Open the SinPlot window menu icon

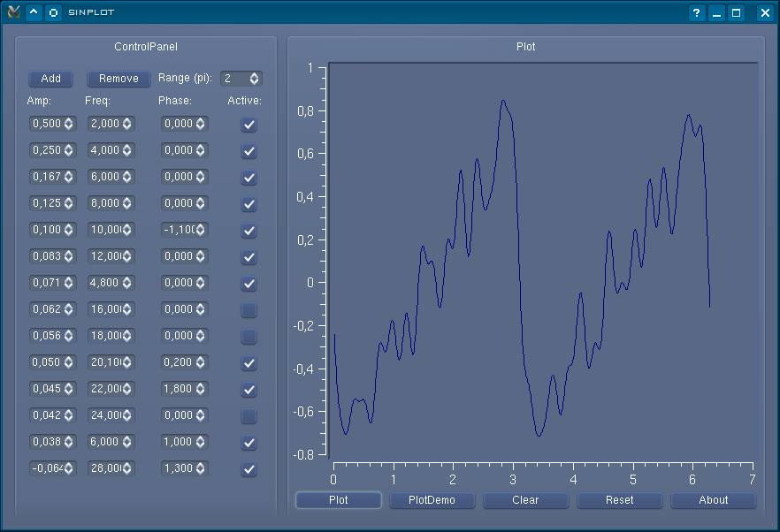pos(14,12)
